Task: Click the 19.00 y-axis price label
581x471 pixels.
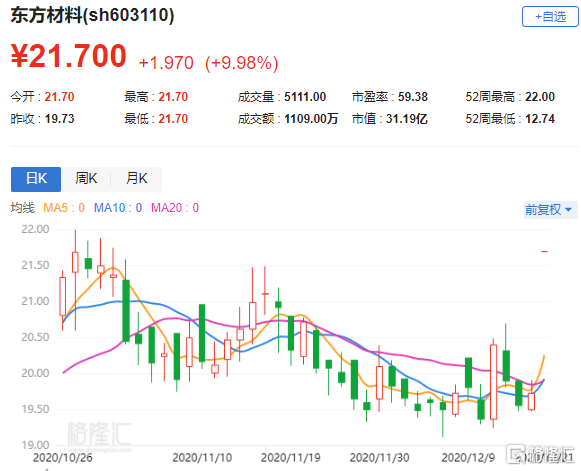Action: point(35,445)
